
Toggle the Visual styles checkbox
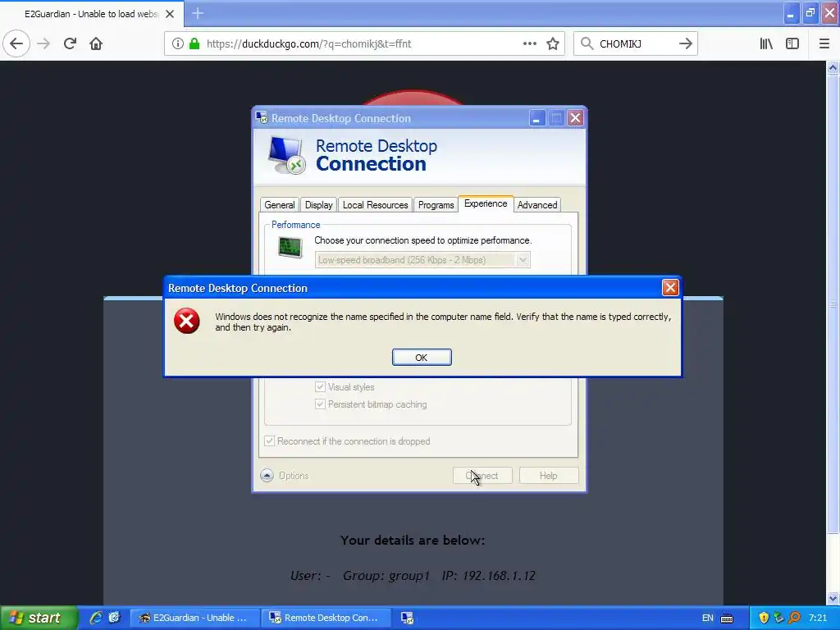[321, 387]
